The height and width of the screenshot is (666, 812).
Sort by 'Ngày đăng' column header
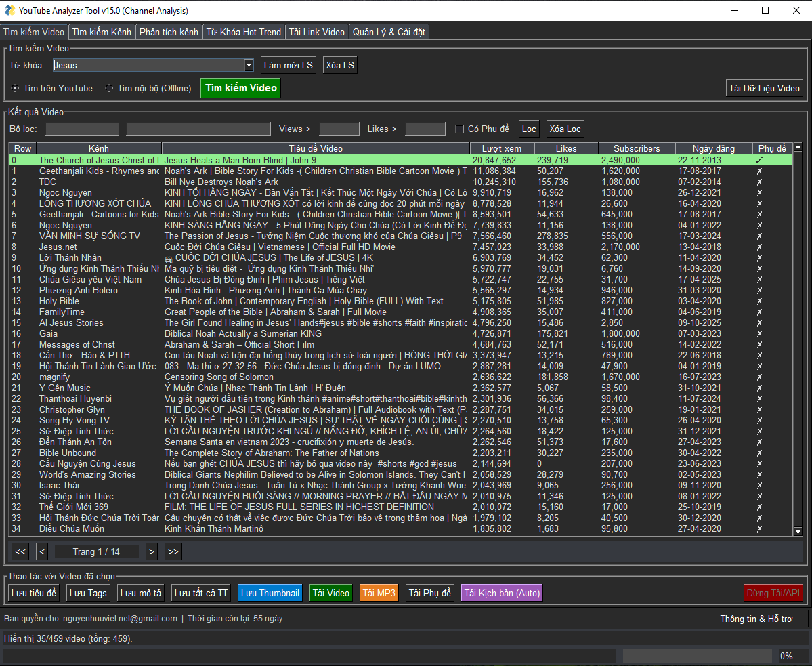pos(713,148)
